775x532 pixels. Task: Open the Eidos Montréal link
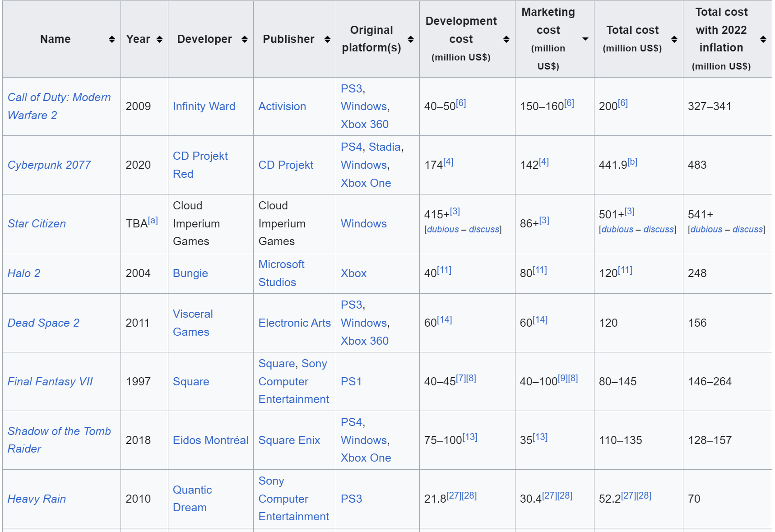[x=211, y=440]
